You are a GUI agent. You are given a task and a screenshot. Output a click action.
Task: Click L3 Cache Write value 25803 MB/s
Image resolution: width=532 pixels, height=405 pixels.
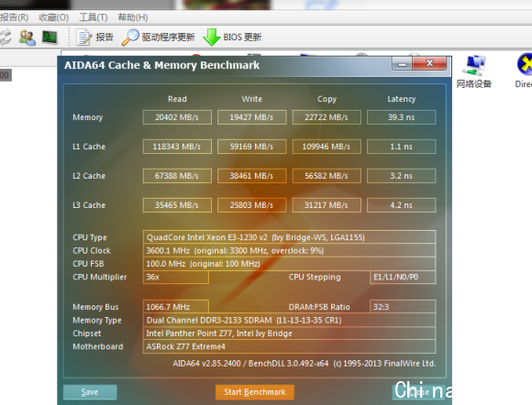point(251,205)
